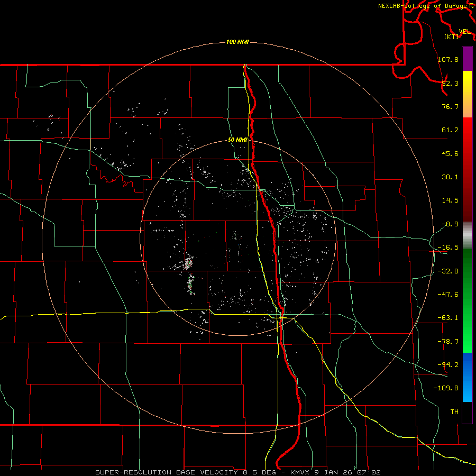This screenshot has width=476, height=476.
Task: Select the 14.5 velocity scale value
Action: tap(450, 200)
